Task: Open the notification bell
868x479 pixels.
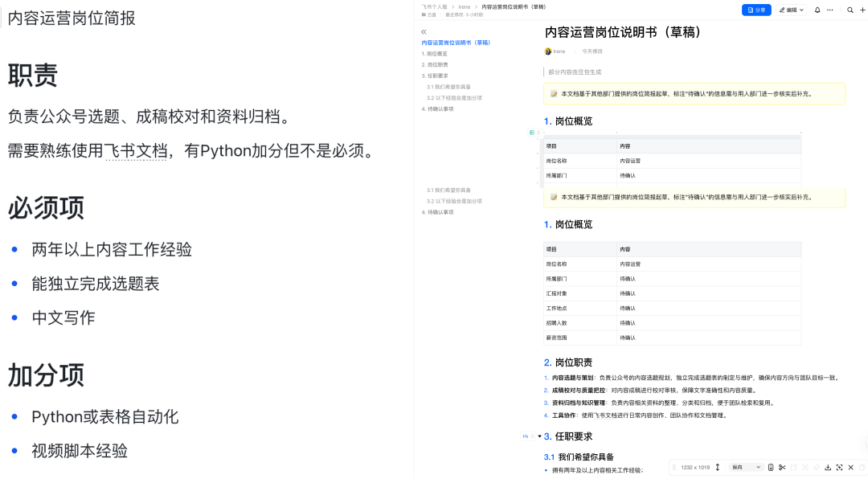Action: (x=817, y=10)
